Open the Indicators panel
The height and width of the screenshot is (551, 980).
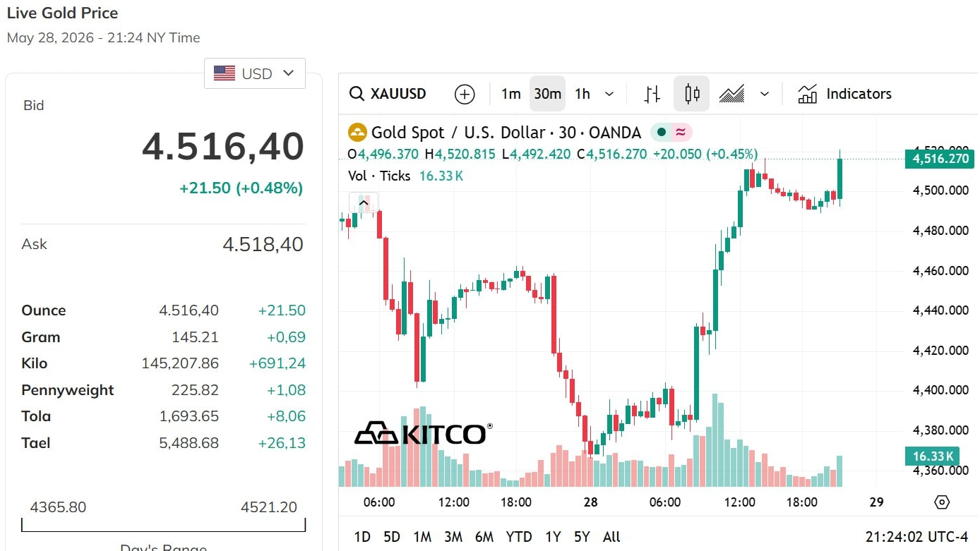[844, 94]
